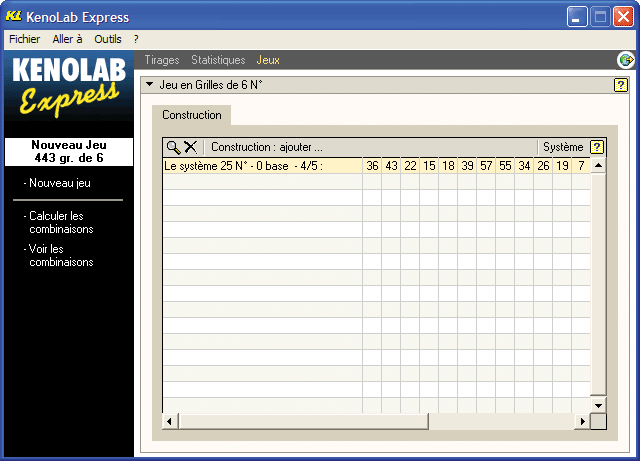Click the cell with number 15
The height and width of the screenshot is (461, 640).
coord(429,166)
